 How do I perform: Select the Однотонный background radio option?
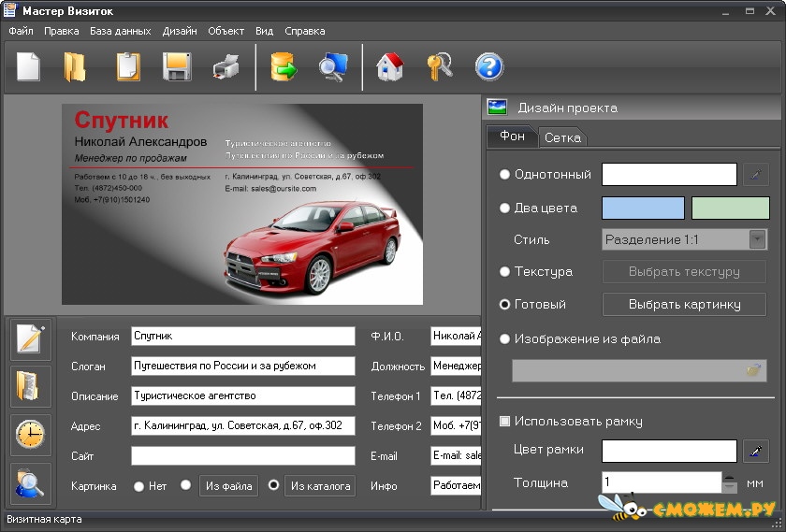(x=504, y=174)
